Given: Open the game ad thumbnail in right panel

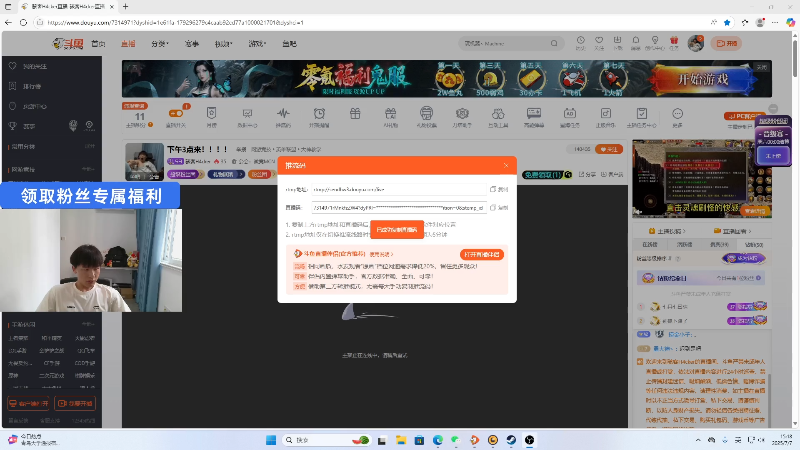Looking at the screenshot, I should [702, 179].
